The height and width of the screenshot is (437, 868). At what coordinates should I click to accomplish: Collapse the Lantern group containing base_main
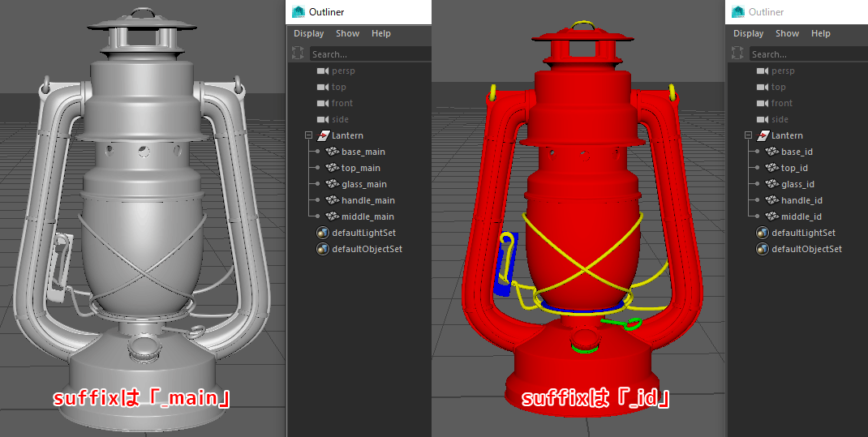308,135
